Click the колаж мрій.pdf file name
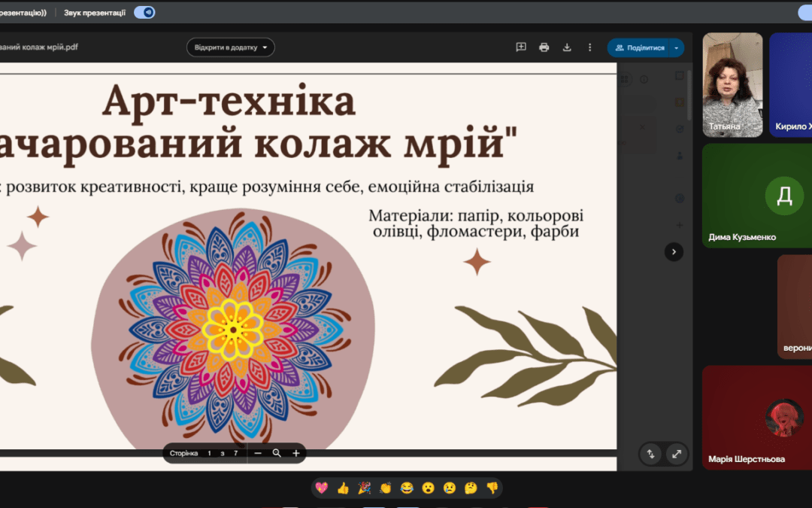 (39, 47)
